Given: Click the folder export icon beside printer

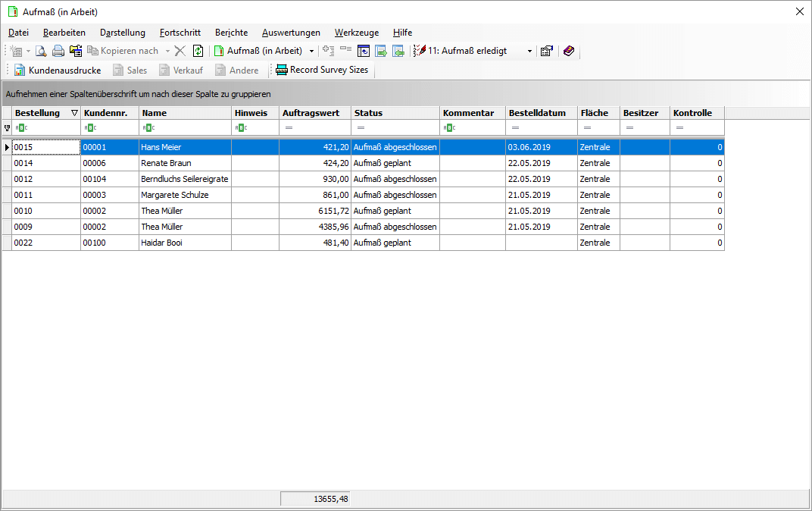Looking at the screenshot, I should [x=76, y=51].
